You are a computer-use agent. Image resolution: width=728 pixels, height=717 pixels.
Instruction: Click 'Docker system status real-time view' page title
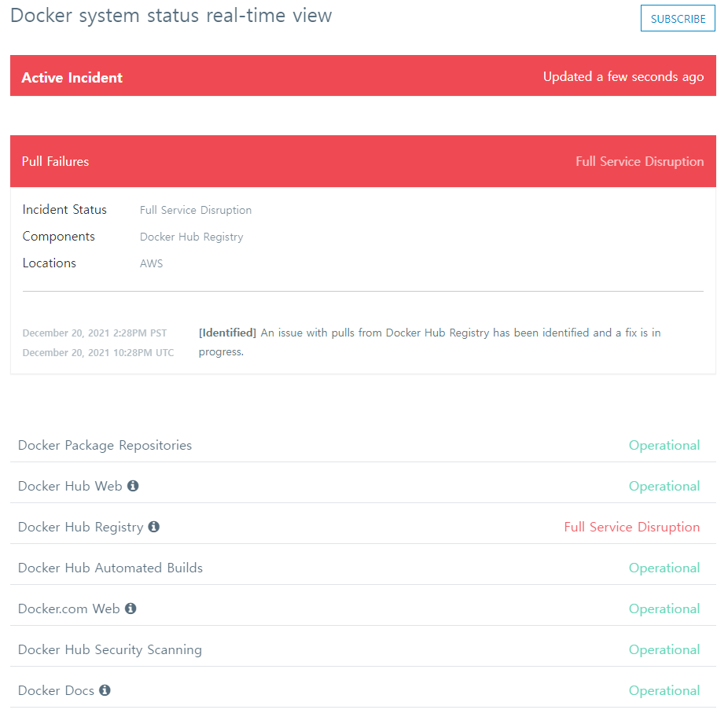tap(171, 15)
